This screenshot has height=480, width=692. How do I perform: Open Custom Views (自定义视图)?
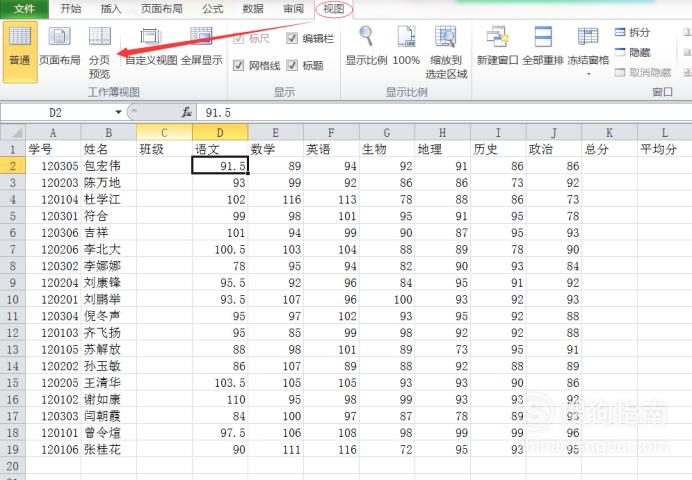[x=151, y=46]
